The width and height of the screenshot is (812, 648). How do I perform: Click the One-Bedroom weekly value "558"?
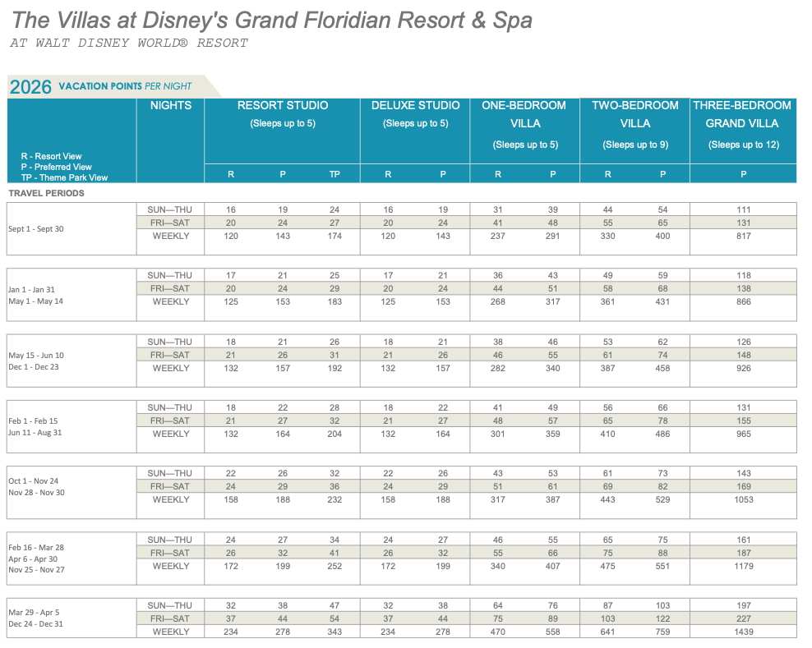coord(553,632)
